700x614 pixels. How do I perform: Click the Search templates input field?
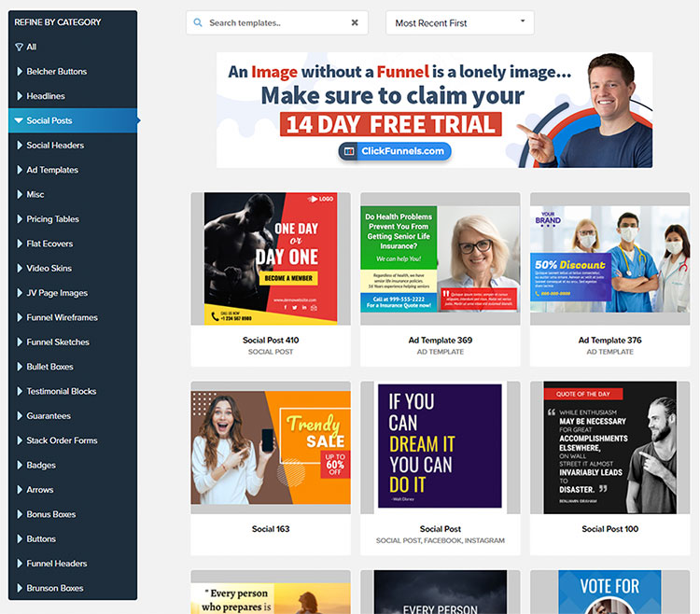click(x=277, y=22)
